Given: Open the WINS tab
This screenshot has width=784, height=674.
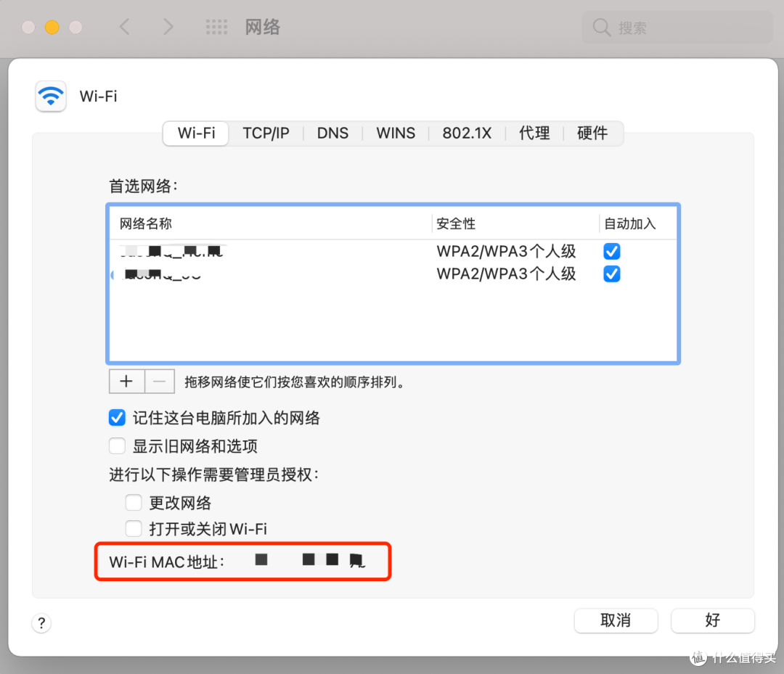Looking at the screenshot, I should tap(396, 133).
